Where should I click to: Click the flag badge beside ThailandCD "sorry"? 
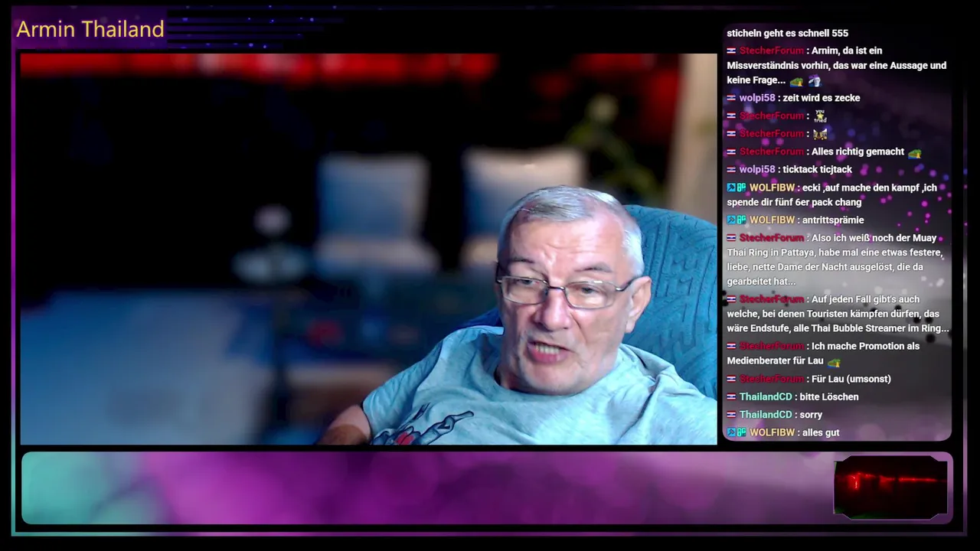pyautogui.click(x=731, y=415)
